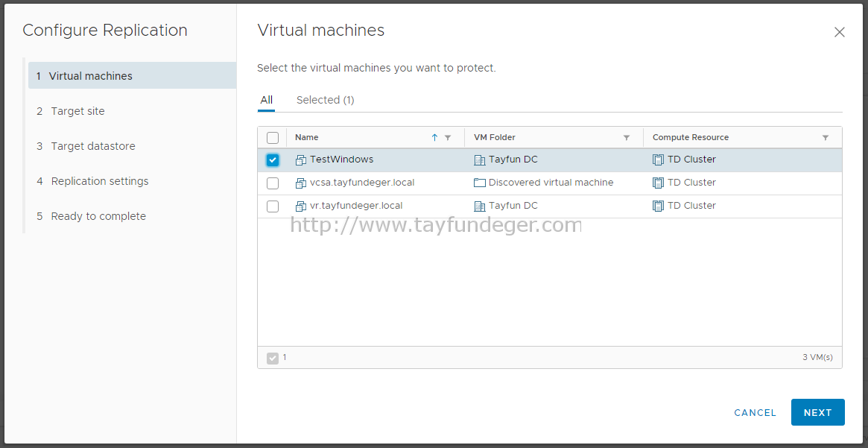Select the vr.tayfundeger.local name text

pos(356,206)
